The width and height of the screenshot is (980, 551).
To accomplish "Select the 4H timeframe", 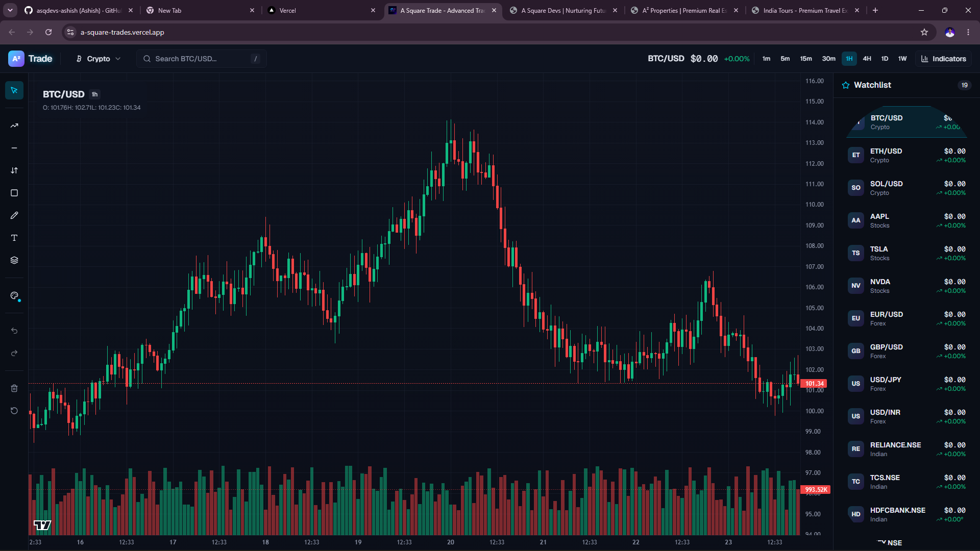I will click(x=867, y=59).
